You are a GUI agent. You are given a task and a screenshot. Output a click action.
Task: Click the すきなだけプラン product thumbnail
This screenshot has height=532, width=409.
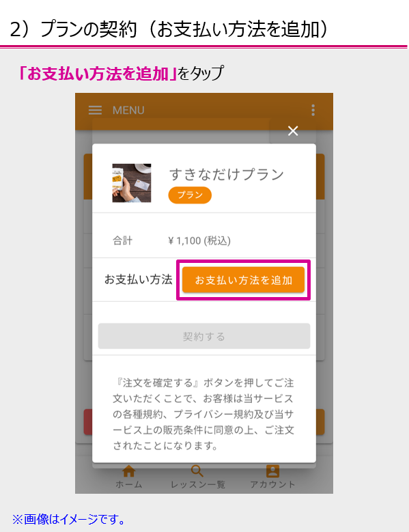[132, 183]
